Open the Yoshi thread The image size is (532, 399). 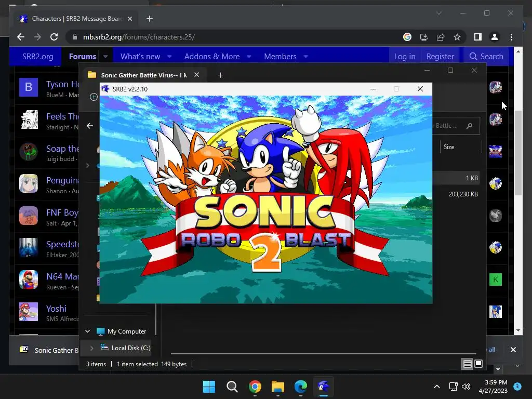[56, 309]
